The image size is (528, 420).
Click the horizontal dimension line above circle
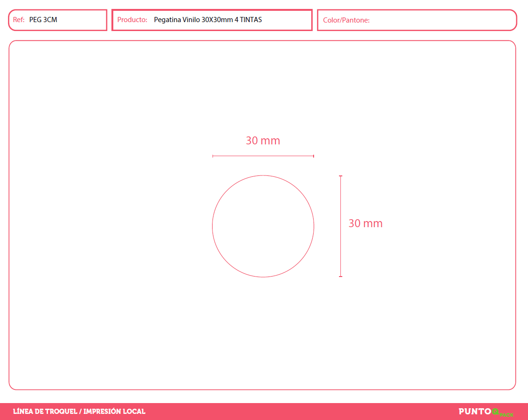pyautogui.click(x=263, y=156)
